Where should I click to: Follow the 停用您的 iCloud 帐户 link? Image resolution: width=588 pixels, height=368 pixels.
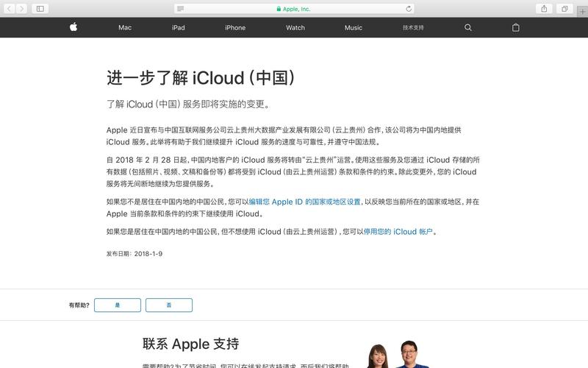(398, 232)
